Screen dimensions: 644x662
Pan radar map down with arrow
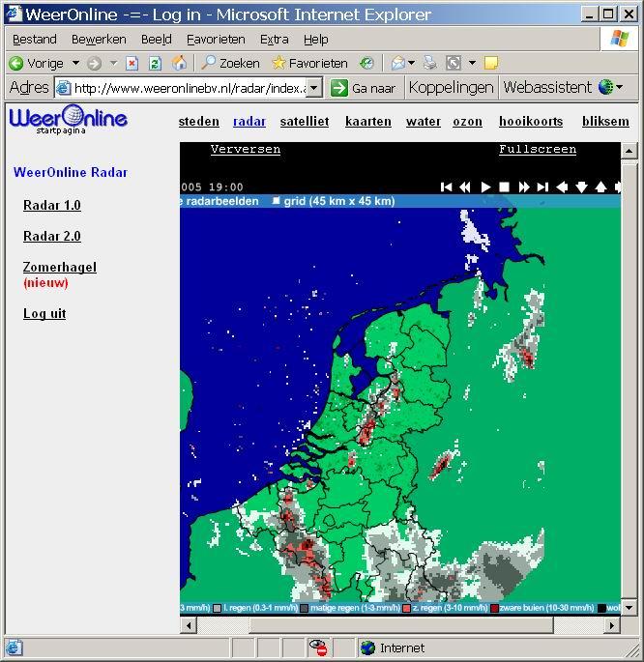(x=581, y=187)
